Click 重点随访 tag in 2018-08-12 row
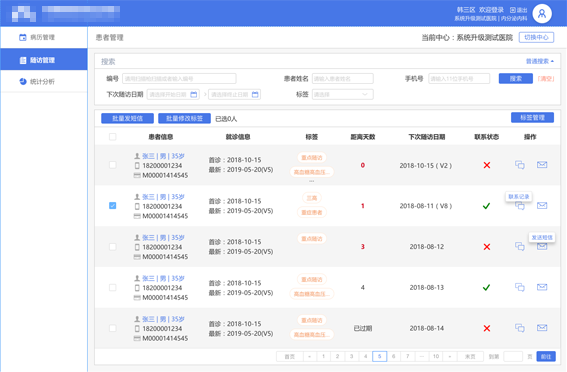The image size is (567, 372). point(312,239)
